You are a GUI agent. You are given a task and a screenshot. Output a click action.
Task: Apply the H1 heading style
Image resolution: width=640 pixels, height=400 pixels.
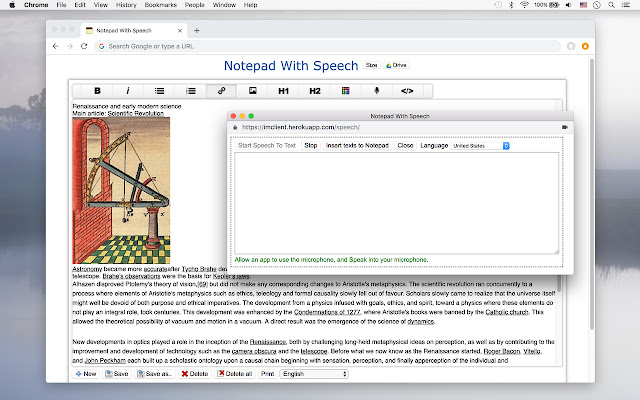tap(283, 91)
